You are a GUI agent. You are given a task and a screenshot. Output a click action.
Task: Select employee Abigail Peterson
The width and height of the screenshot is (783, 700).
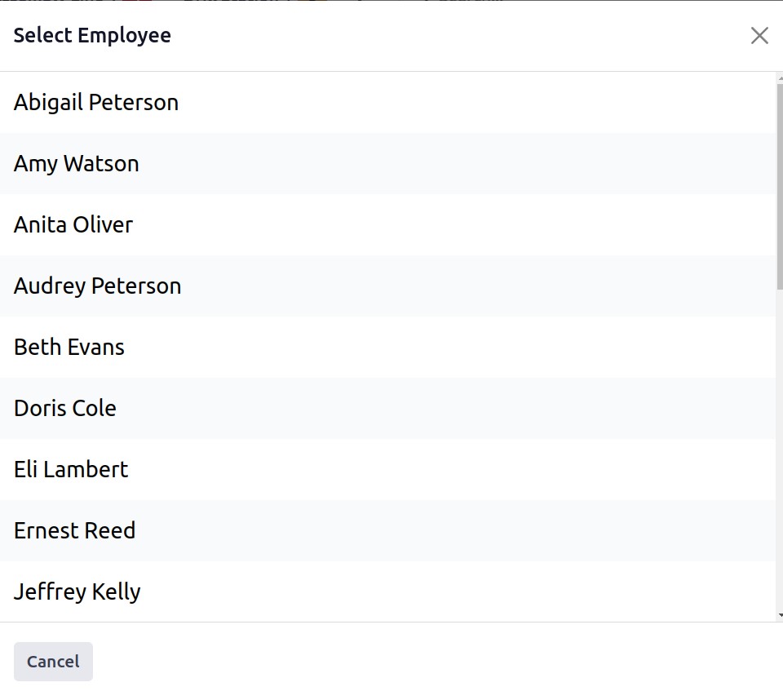pos(388,103)
